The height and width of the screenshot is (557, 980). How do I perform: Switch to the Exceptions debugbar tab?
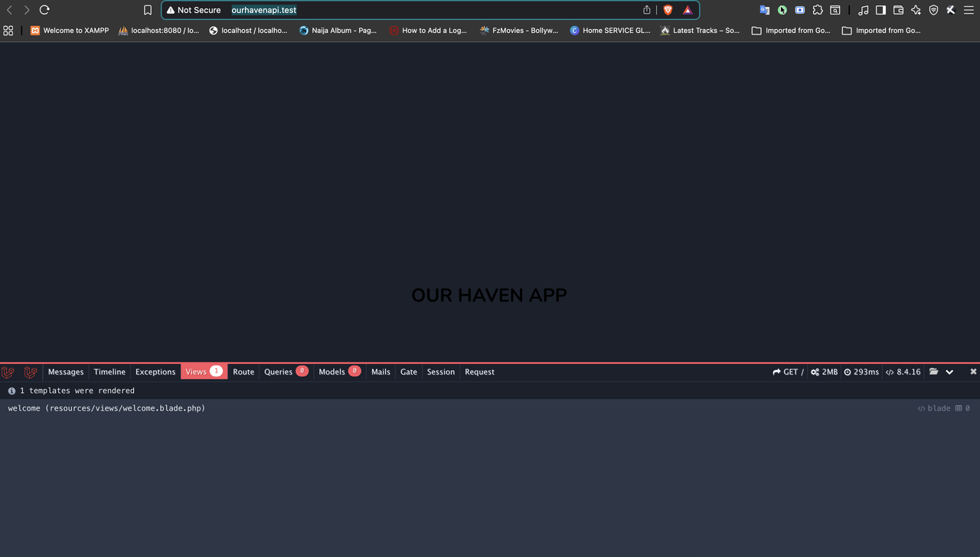[x=155, y=372]
